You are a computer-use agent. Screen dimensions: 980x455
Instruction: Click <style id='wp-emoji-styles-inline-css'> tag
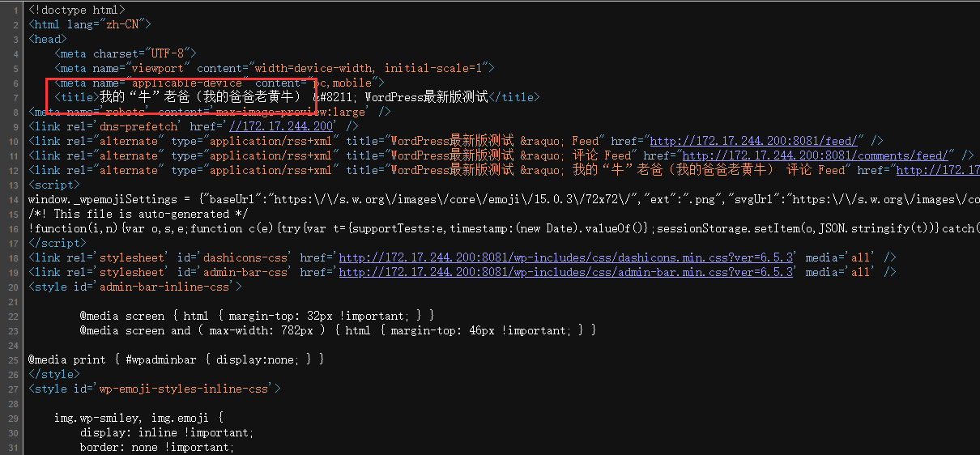(x=154, y=389)
